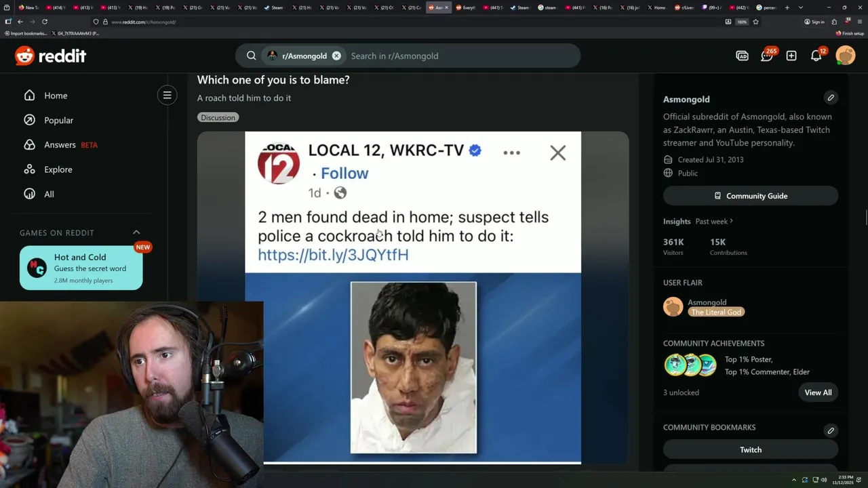The height and width of the screenshot is (488, 868).
Task: Click the search magnifier icon
Action: [251, 56]
